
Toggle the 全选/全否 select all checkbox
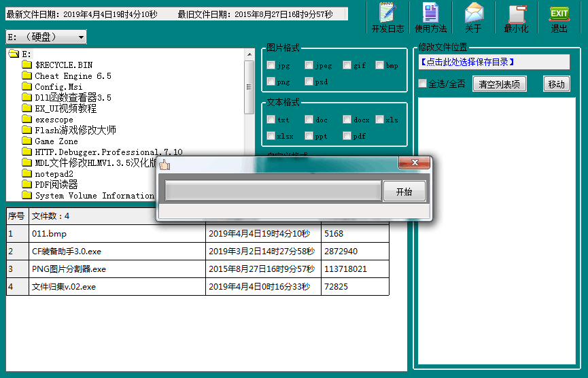423,83
